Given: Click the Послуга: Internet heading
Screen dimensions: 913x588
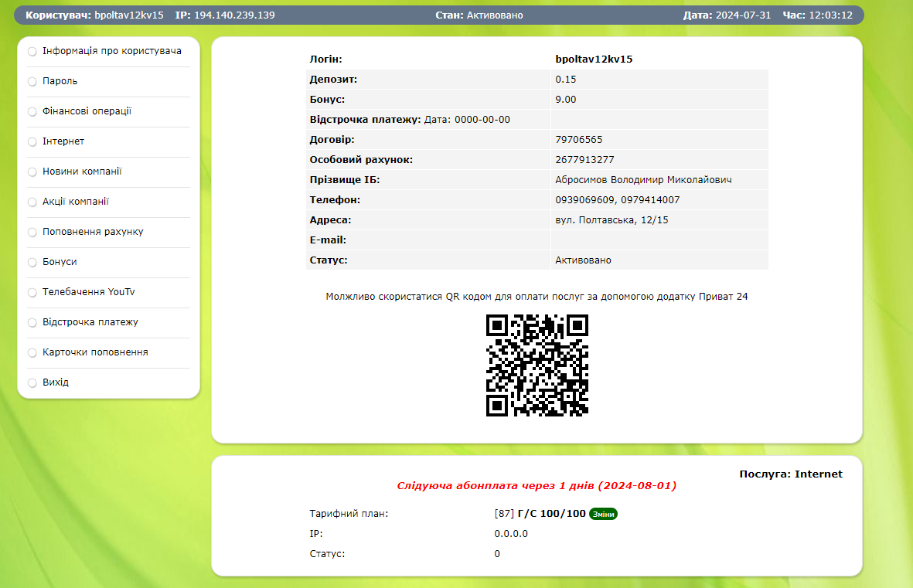Looking at the screenshot, I should 791,474.
